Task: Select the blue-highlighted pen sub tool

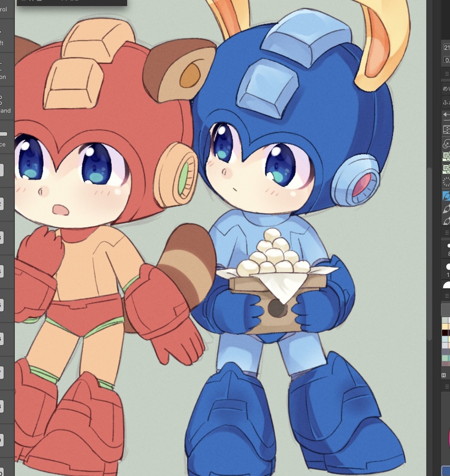Action: point(445,196)
